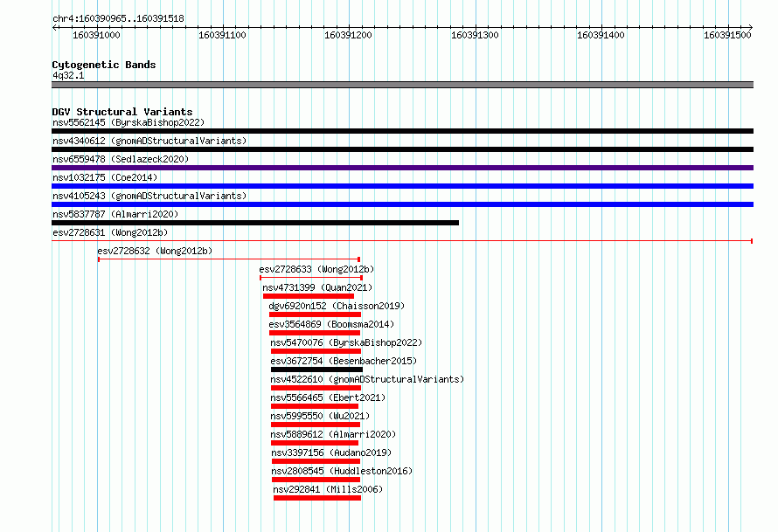Screen dimensions: 778x532
Task: Click the red bar for nsv4731399
Action: coord(309,296)
